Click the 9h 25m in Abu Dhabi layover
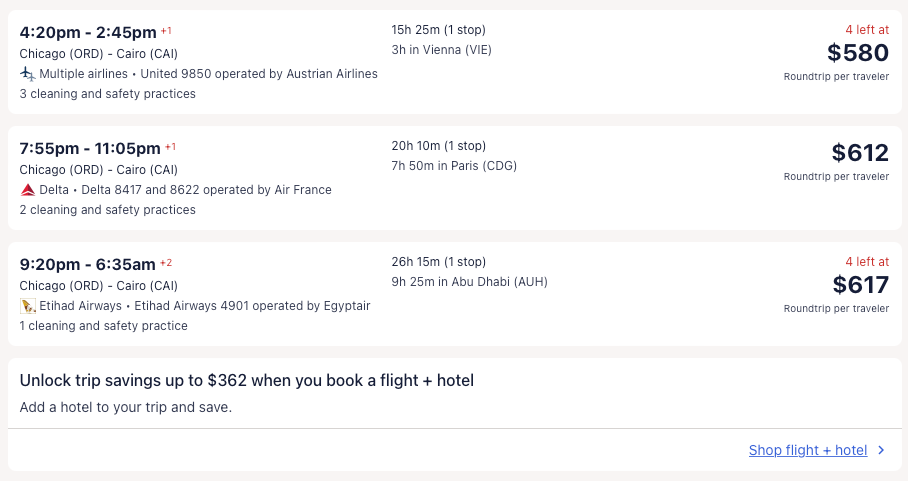This screenshot has width=908, height=481. 469,282
